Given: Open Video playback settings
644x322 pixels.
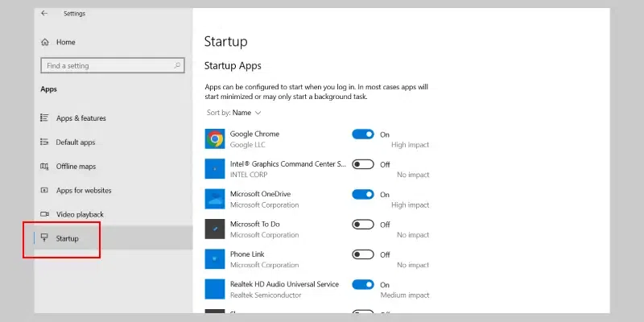Looking at the screenshot, I should 80,215.
